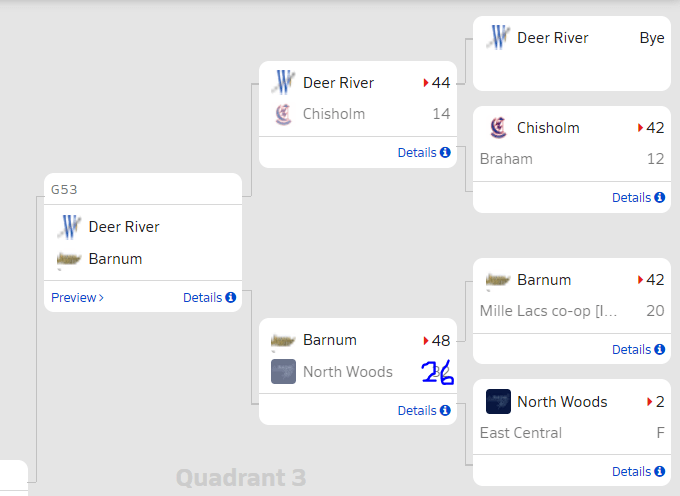This screenshot has width=680, height=496.
Task: Open Details for Barnum vs North Woods
Action: 423,410
